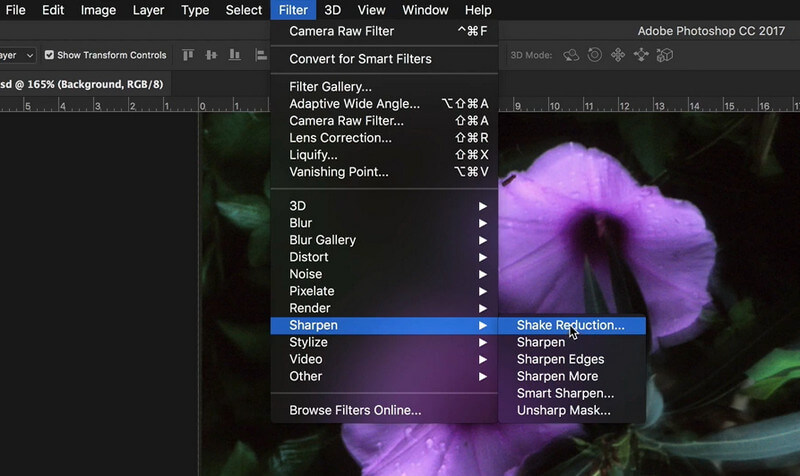Select the document tab at 165% Background
The image size is (800, 476).
pos(84,84)
